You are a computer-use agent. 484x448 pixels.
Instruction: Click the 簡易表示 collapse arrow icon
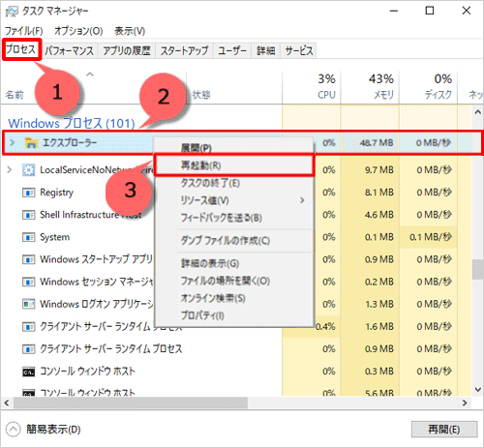pos(13,430)
